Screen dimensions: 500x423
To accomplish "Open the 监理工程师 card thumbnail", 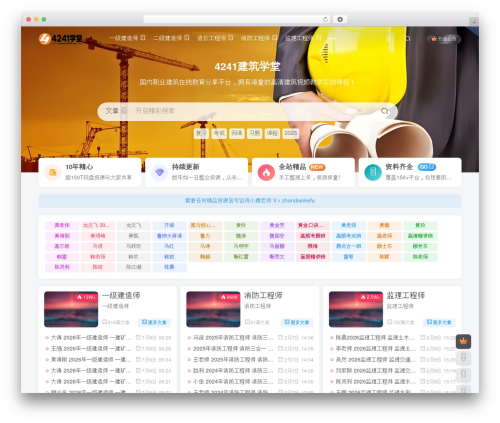I will tap(356, 309).
